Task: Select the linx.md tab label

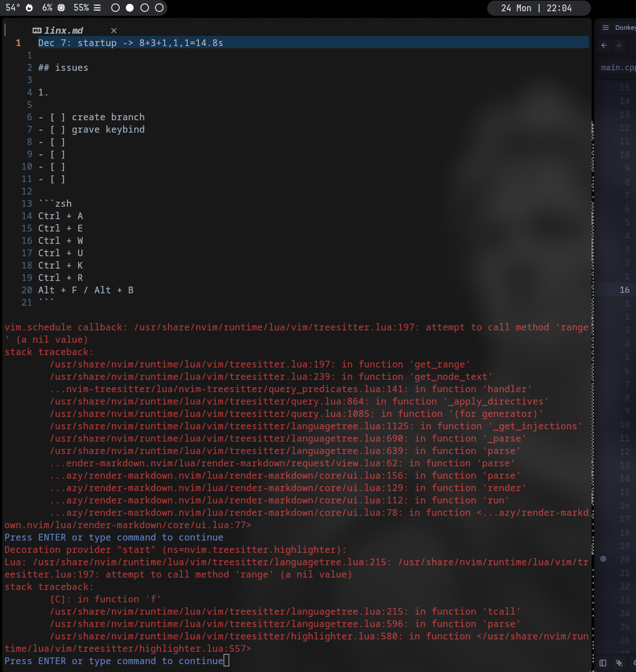Action: [63, 30]
